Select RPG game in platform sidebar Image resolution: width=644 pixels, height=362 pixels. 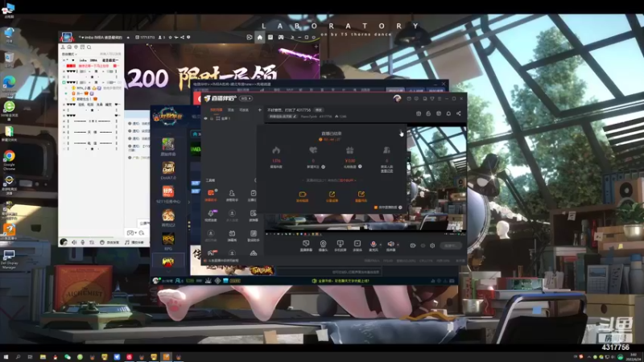(x=168, y=242)
